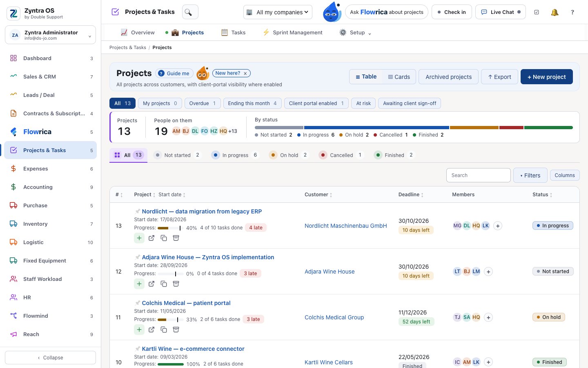Create a New project
588x368 pixels.
coord(547,77)
